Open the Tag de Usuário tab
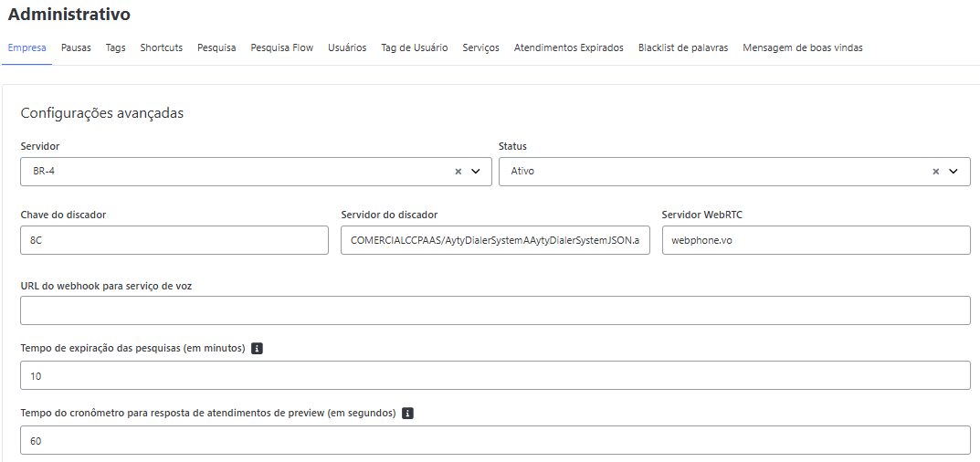 tap(415, 47)
